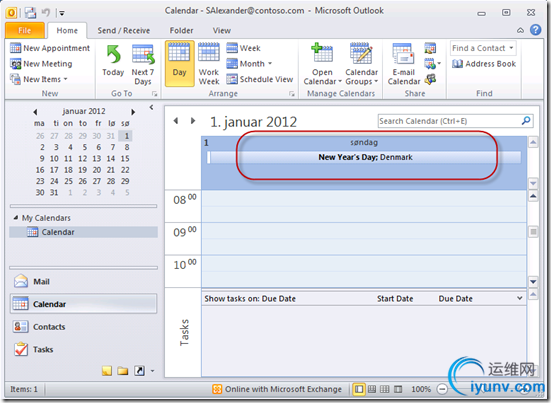
Task: Collapse the task pane chevron
Action: 519,298
